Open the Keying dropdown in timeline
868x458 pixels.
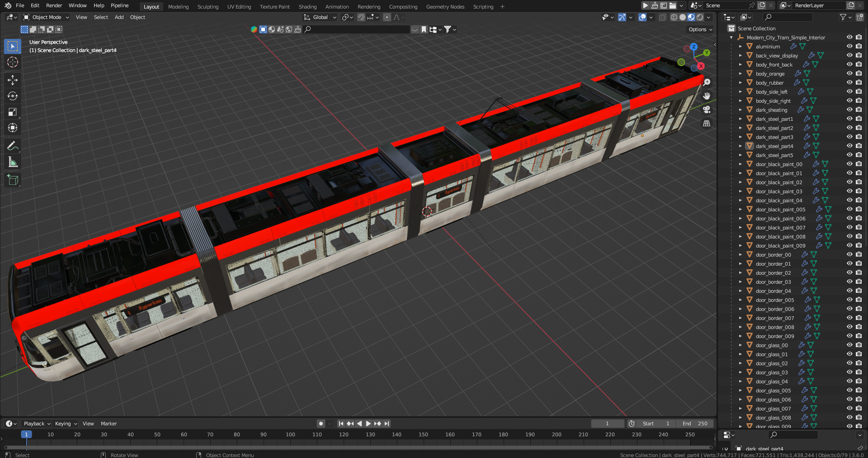pos(66,424)
